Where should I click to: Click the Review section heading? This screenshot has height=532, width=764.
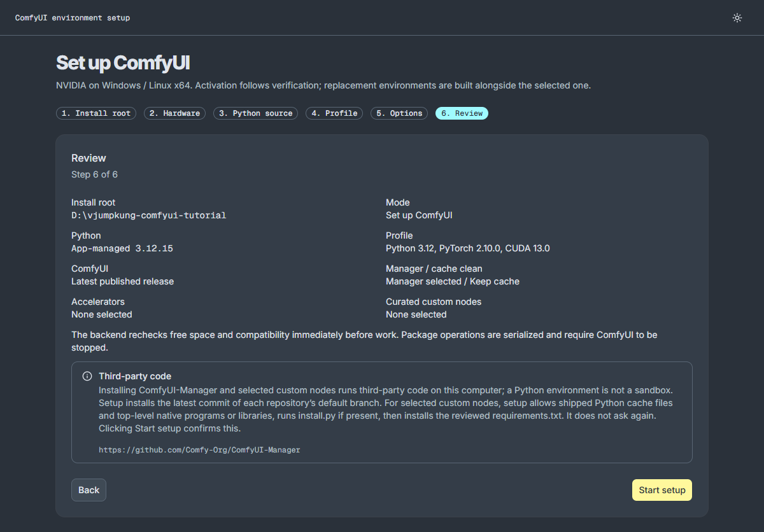click(x=88, y=158)
